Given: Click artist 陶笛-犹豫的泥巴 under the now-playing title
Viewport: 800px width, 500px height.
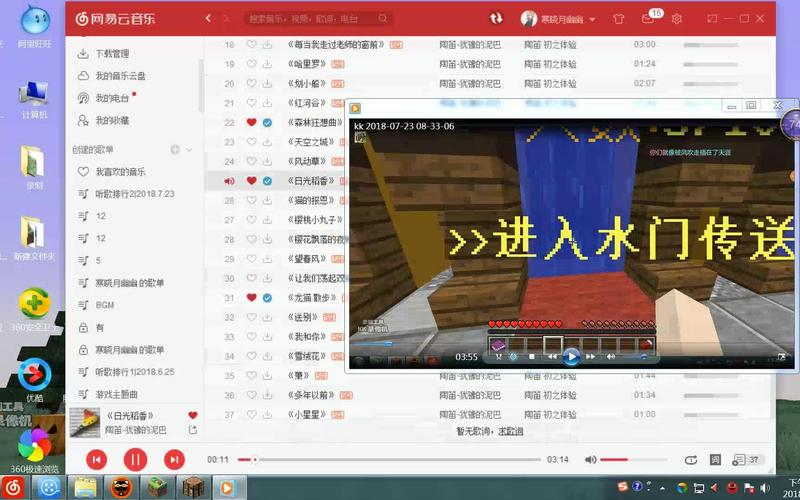Looking at the screenshot, I should (x=135, y=430).
